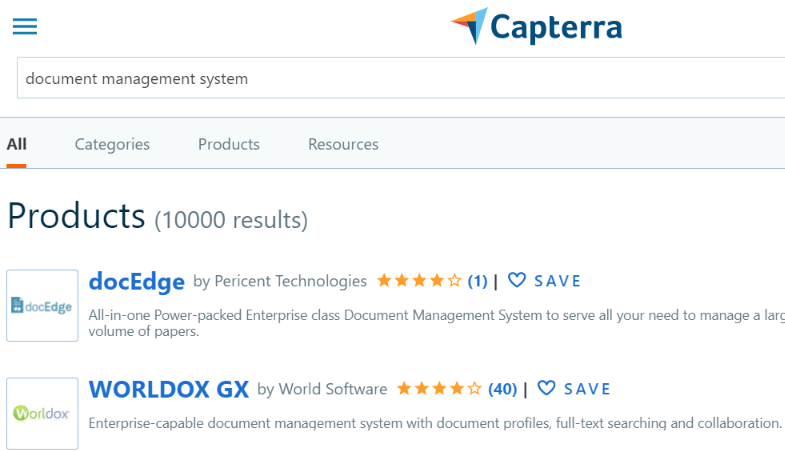Image resolution: width=785 pixels, height=451 pixels.
Task: Click the WORLDOX GX review count (40)
Action: (x=503, y=389)
